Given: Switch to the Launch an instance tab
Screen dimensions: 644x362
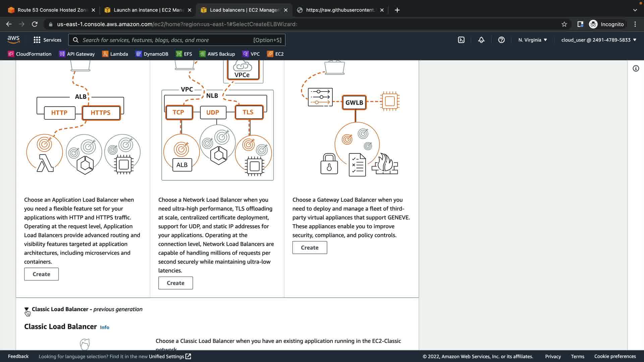Looking at the screenshot, I should pos(148,10).
